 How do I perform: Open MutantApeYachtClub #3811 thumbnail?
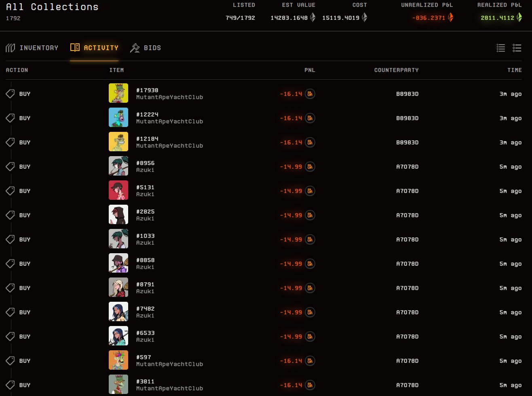click(118, 384)
